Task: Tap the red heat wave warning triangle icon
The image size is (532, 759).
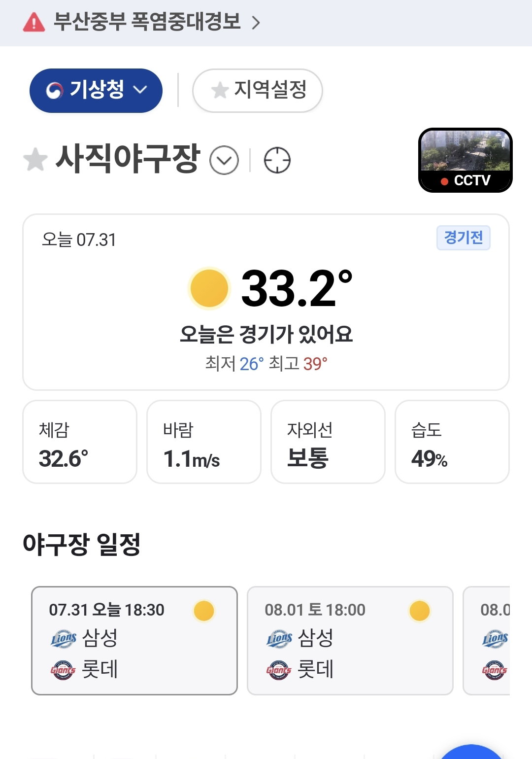Action: 33,22
